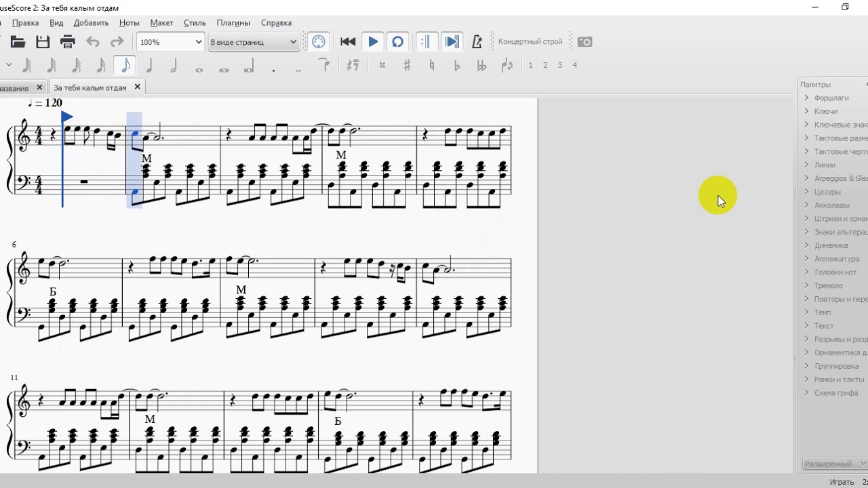Open the Плагины menu
The width and height of the screenshot is (868, 488).
pos(233,23)
